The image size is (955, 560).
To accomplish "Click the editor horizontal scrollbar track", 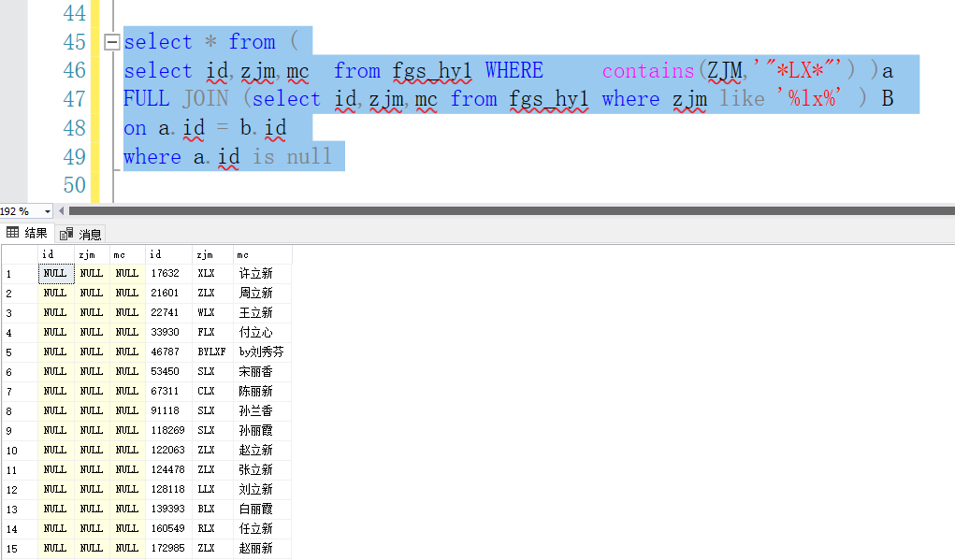I will point(512,211).
